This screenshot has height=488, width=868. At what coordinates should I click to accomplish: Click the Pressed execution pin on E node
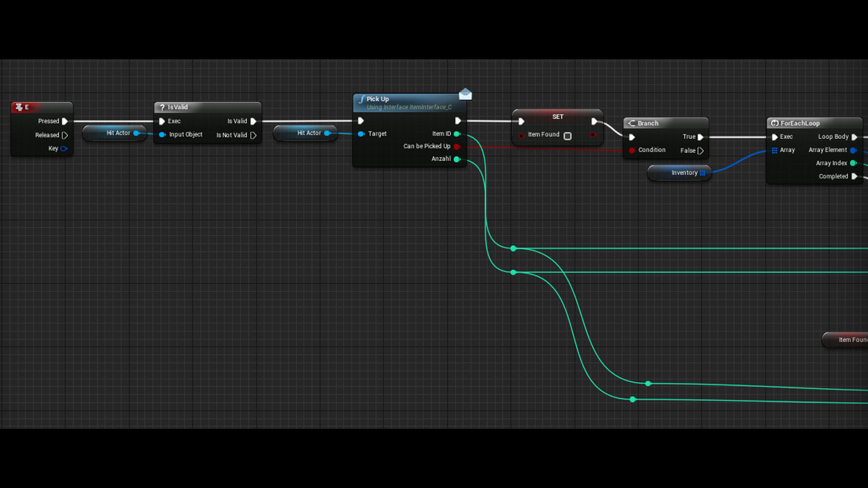click(x=65, y=121)
